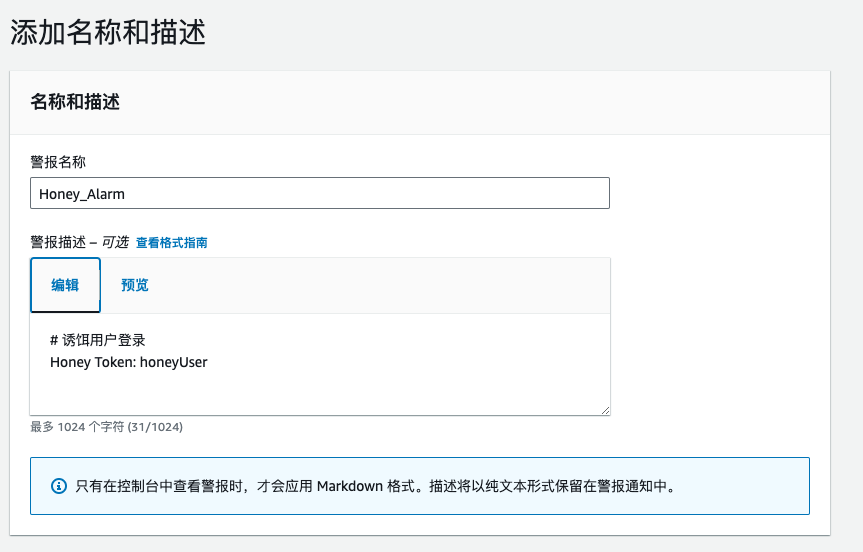
Task: Switch to the 预览 tab
Action: (135, 285)
